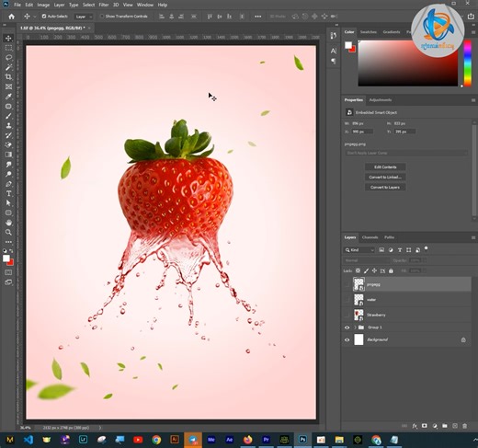The image size is (478, 448).
Task: Switch to the Swatches tab
Action: 369,32
